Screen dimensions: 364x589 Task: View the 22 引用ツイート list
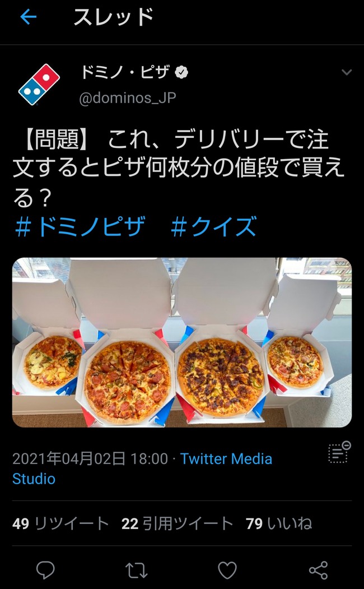tap(177, 523)
